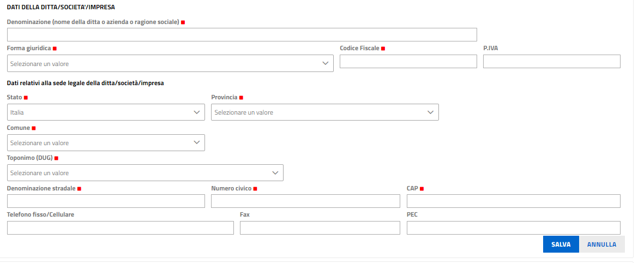Click the Telefono fisso/Cellulare field
644x263 pixels.
[x=121, y=228]
